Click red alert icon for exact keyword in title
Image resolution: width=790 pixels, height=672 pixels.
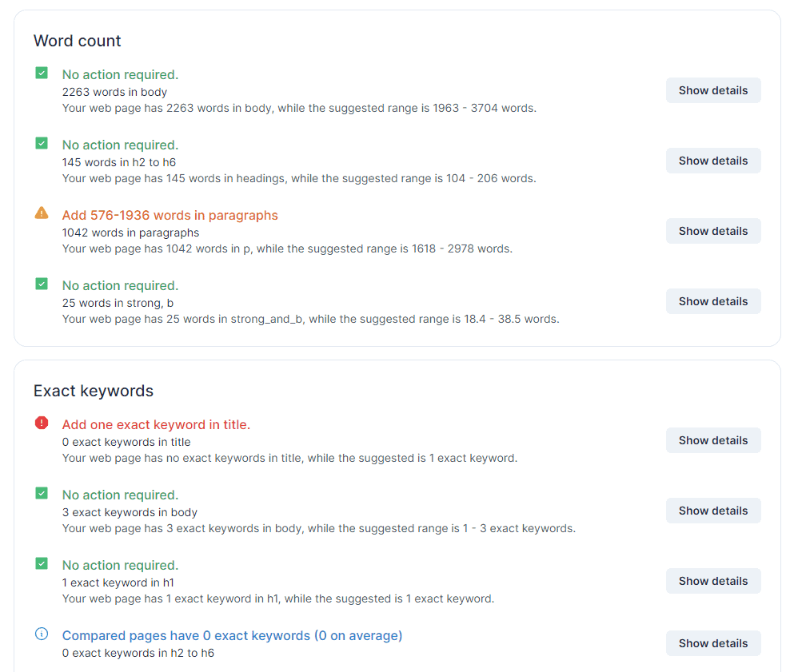click(x=42, y=423)
